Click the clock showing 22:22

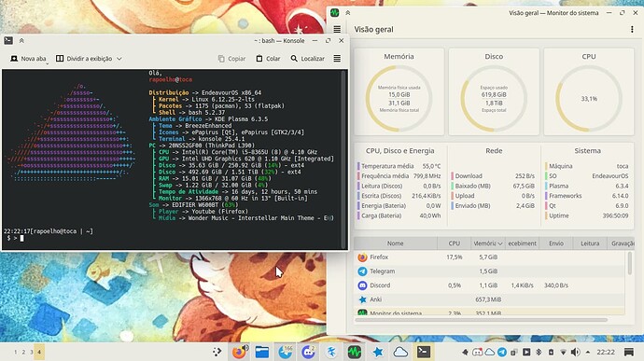(x=606, y=352)
